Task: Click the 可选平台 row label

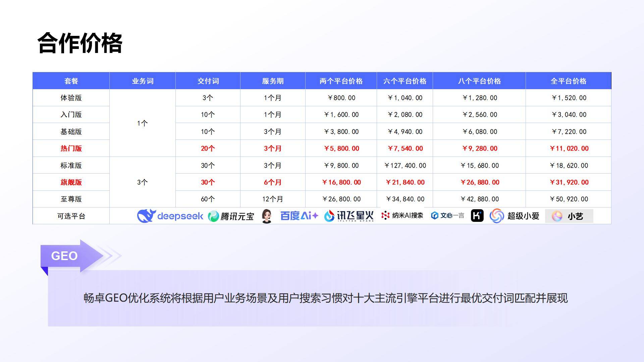Action: click(71, 216)
